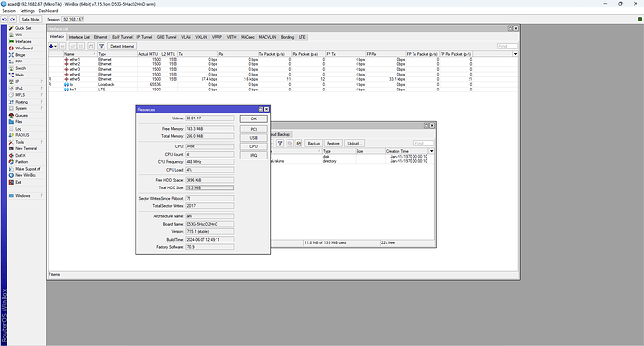Expand the System submenu
Screen dimensions: 644x346
tap(25, 108)
